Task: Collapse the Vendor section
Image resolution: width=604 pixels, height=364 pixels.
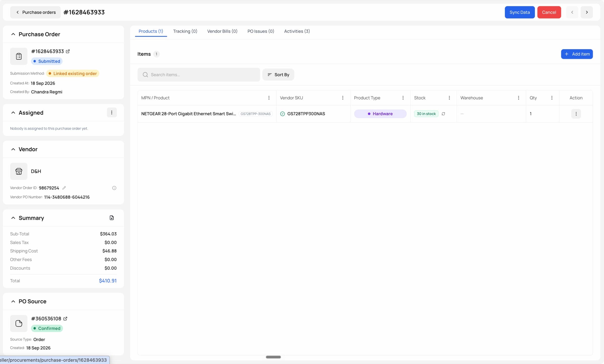Action: pyautogui.click(x=13, y=149)
